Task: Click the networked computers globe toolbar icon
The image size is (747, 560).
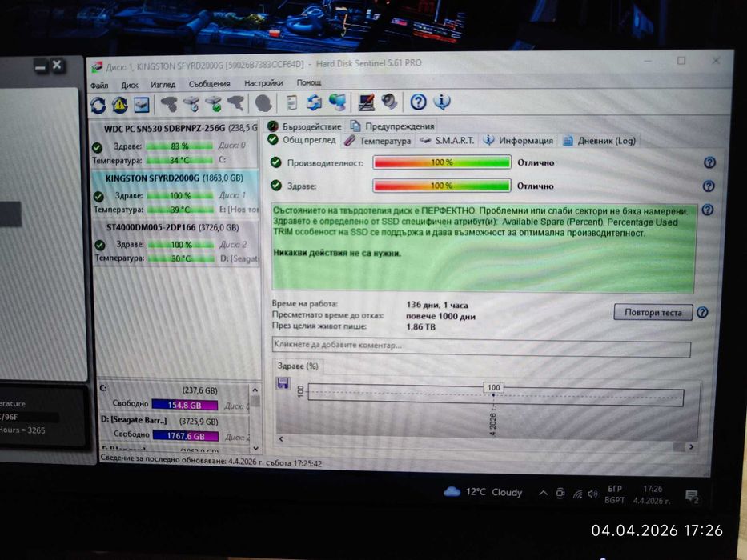Action: [337, 102]
